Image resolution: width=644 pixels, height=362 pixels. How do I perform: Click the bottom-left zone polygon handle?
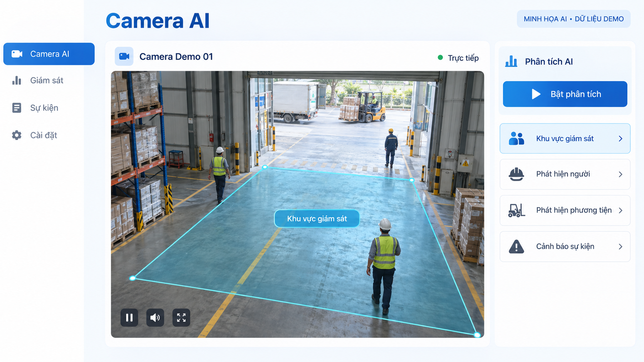click(132, 278)
